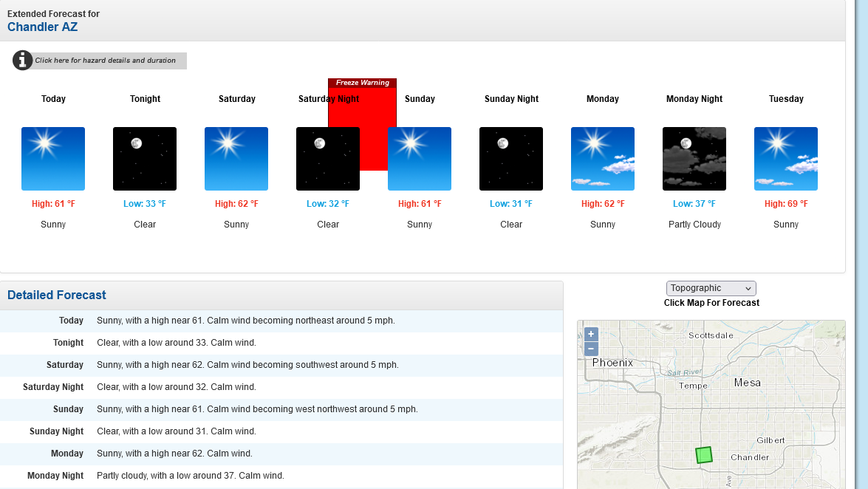Click the 'Partly Cloudy' condition label

pos(694,225)
